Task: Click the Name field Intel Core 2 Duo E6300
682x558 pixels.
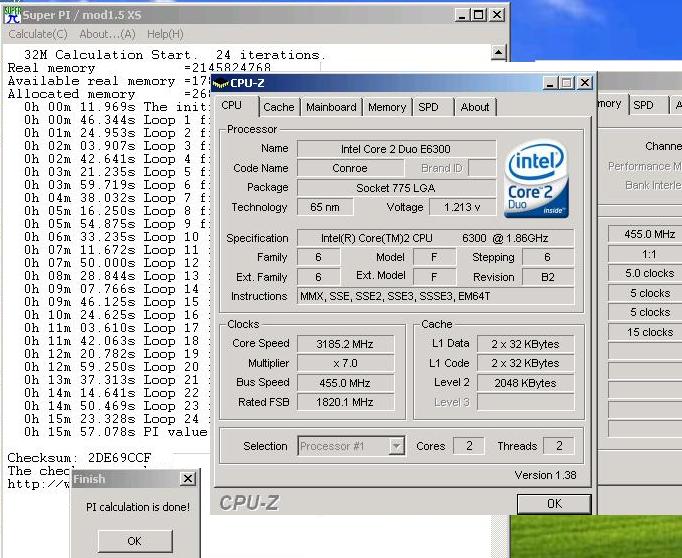Action: (x=396, y=149)
